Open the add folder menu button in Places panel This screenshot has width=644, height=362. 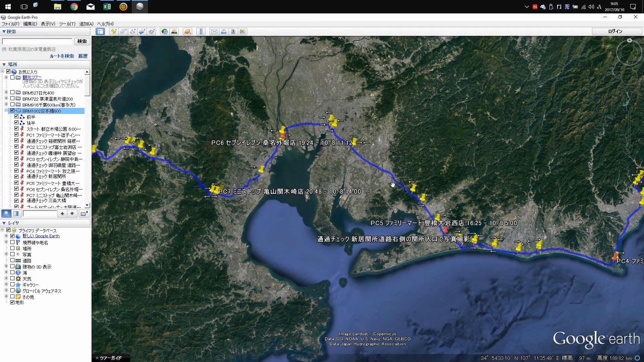[x=84, y=214]
